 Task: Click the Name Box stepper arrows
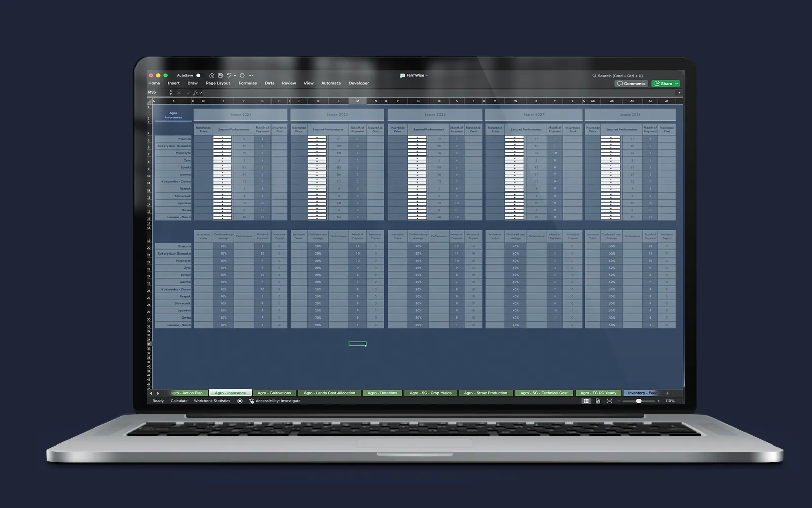[x=170, y=92]
